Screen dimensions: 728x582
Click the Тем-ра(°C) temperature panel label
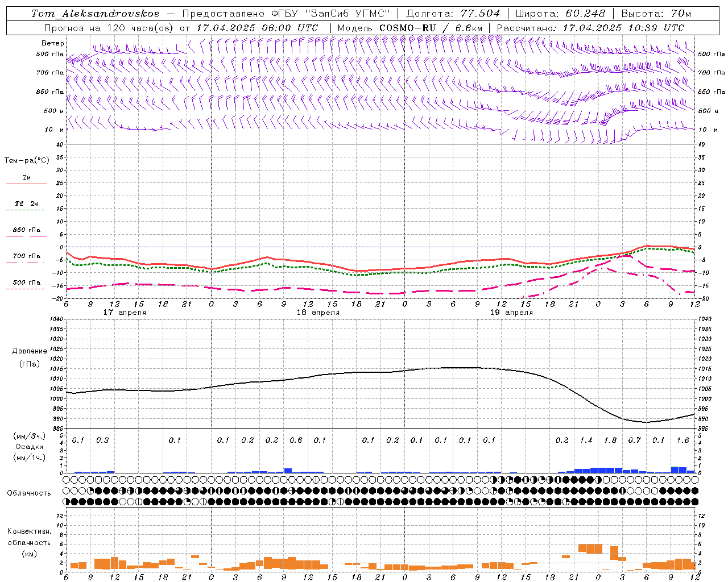point(27,161)
